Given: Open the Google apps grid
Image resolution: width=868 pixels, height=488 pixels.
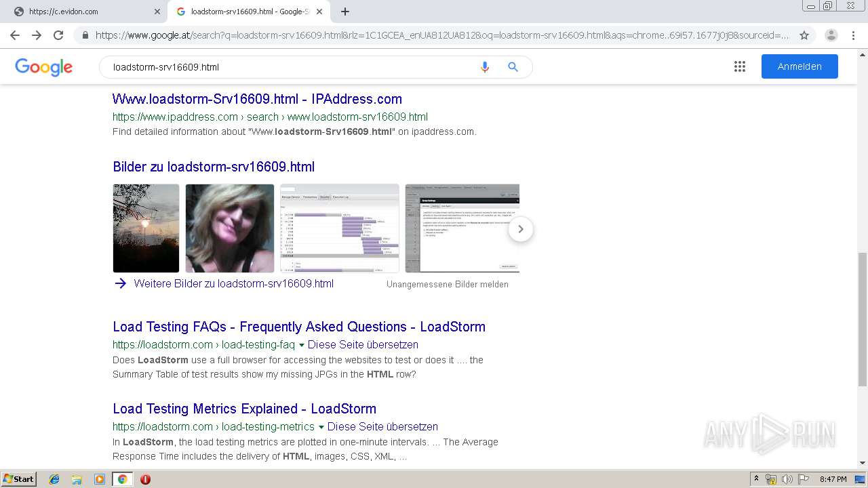Looking at the screenshot, I should (740, 66).
